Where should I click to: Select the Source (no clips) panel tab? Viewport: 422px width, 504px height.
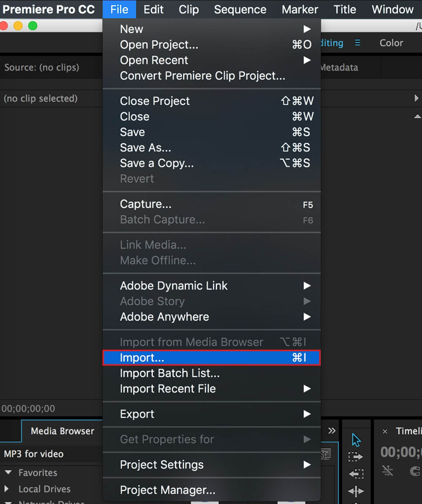click(x=42, y=68)
